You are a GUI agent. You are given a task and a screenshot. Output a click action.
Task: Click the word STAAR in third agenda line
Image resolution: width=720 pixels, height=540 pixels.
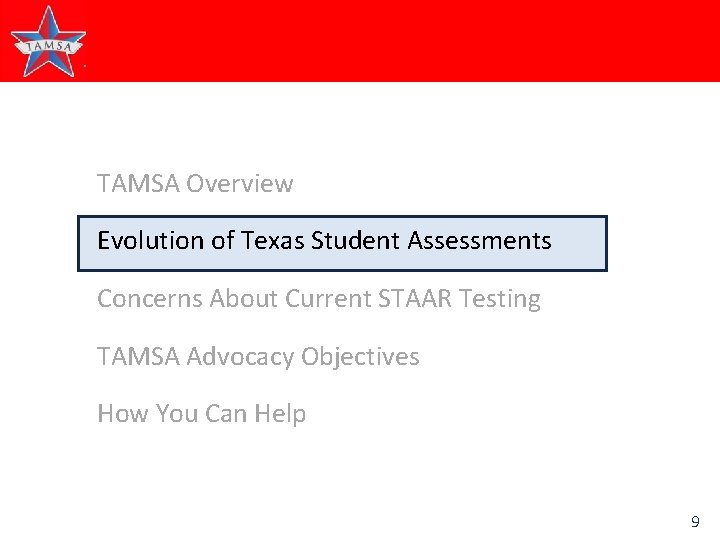[415, 298]
